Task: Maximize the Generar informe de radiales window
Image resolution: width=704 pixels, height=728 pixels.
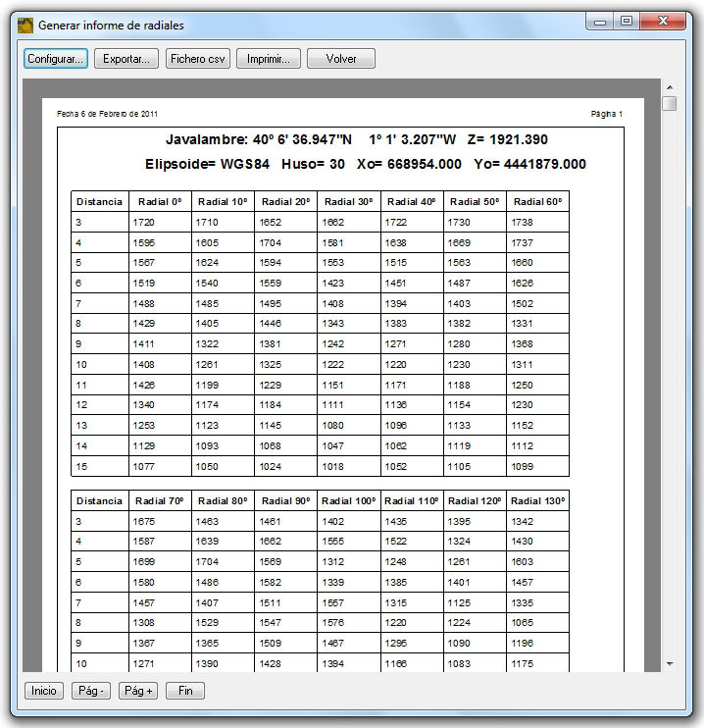Action: click(x=626, y=22)
